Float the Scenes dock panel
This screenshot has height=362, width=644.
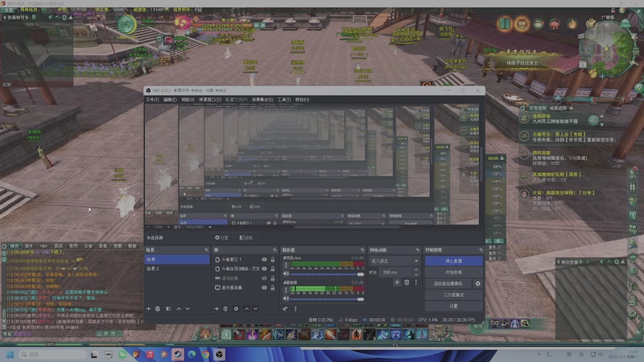tap(206, 250)
